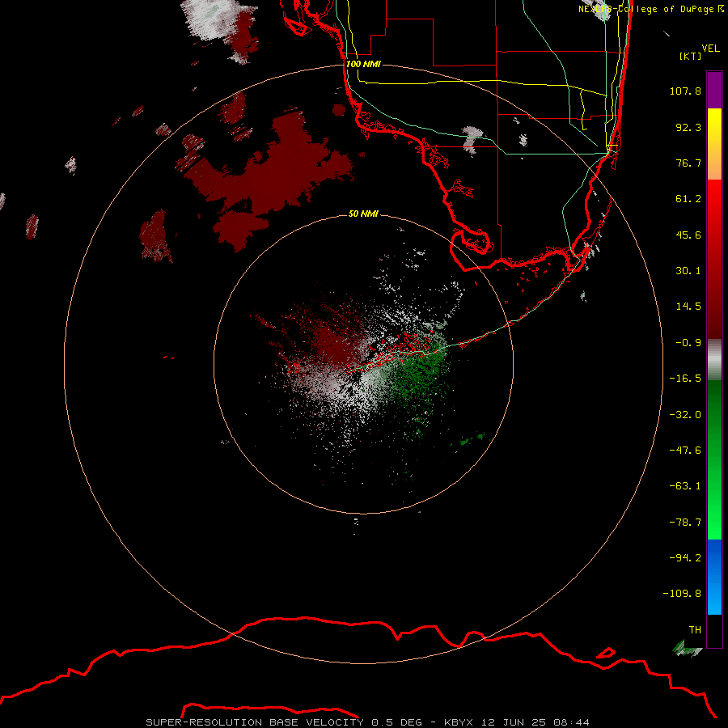
Task: Click the 08:44 timestamp in the caption
Action: click(x=572, y=722)
